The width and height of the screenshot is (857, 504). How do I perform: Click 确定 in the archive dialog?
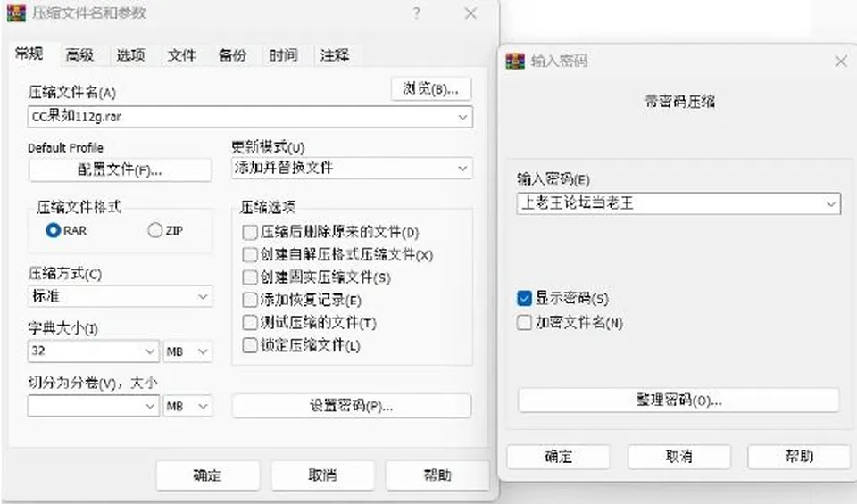pyautogui.click(x=208, y=475)
